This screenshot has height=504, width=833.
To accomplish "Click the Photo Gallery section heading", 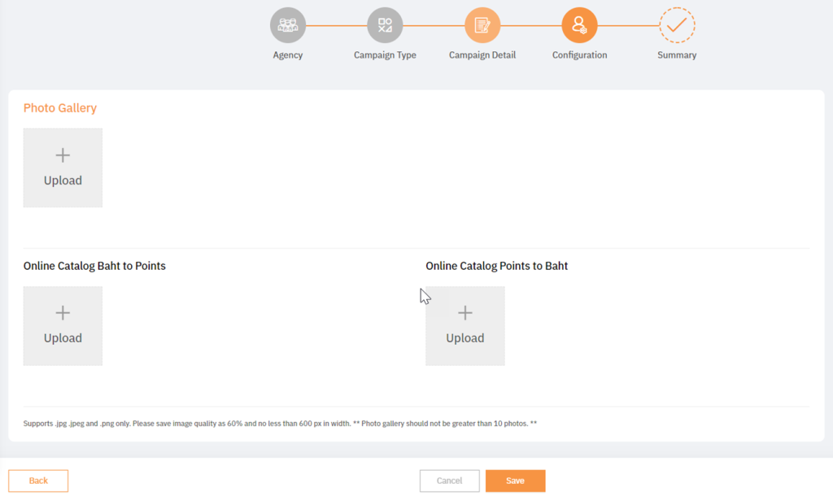I will pos(59,107).
